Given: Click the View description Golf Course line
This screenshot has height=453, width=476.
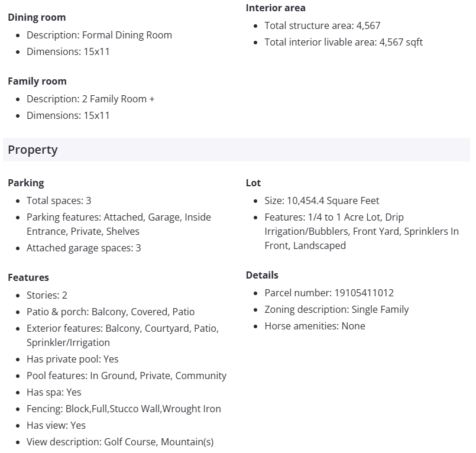Looking at the screenshot, I should coord(120,442).
